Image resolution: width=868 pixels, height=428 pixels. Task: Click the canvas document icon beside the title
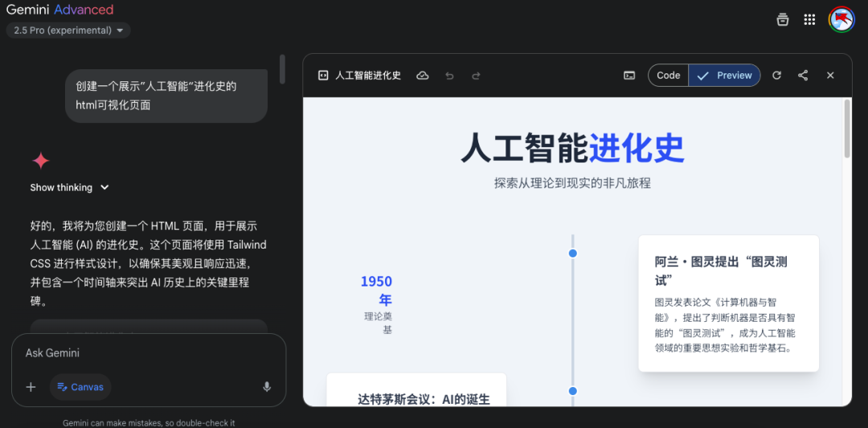click(x=323, y=76)
